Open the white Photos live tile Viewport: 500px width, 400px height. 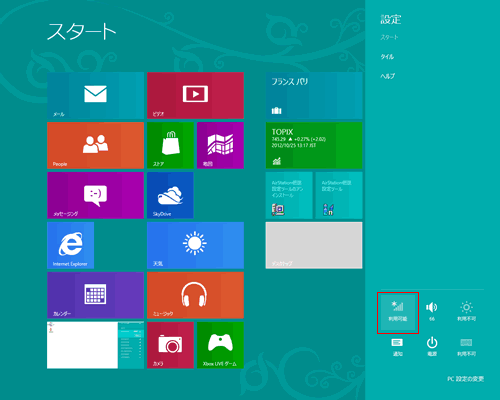(x=95, y=345)
